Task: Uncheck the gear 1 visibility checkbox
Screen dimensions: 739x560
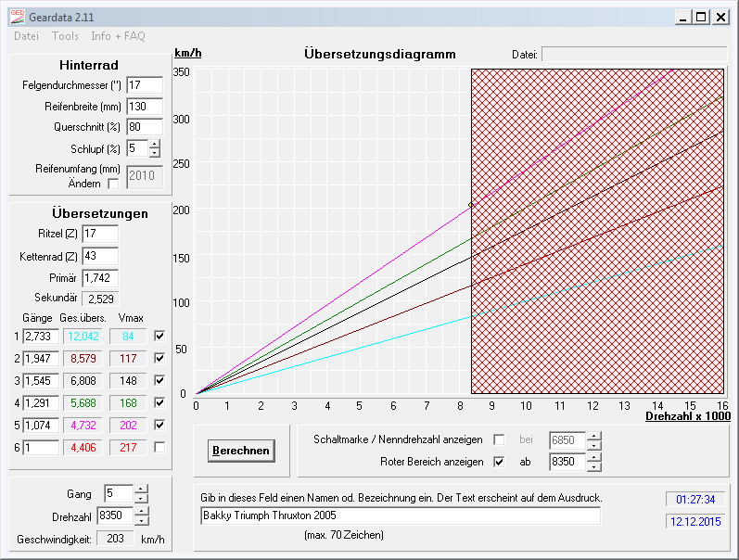Action: [160, 336]
